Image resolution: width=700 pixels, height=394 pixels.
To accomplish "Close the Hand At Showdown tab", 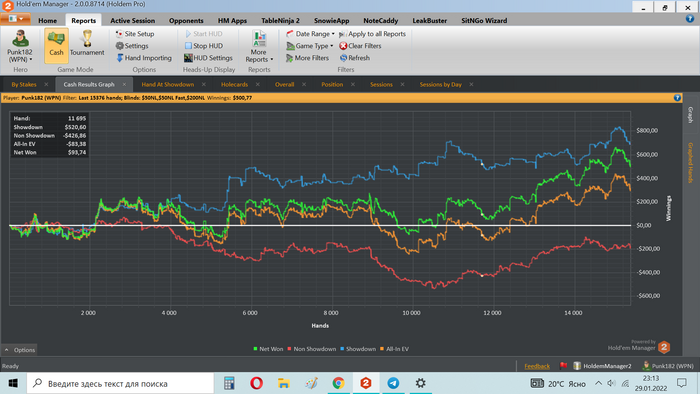I will point(204,84).
